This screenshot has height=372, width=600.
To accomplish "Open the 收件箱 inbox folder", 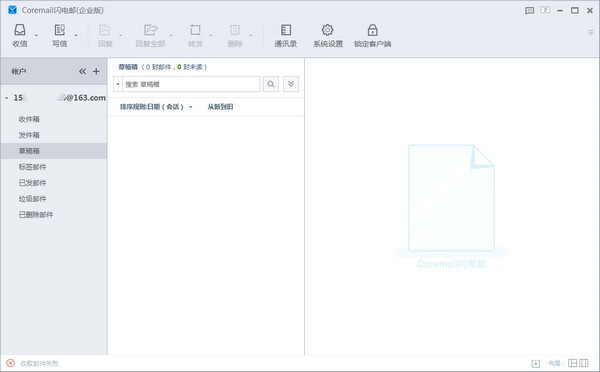I will coord(29,119).
